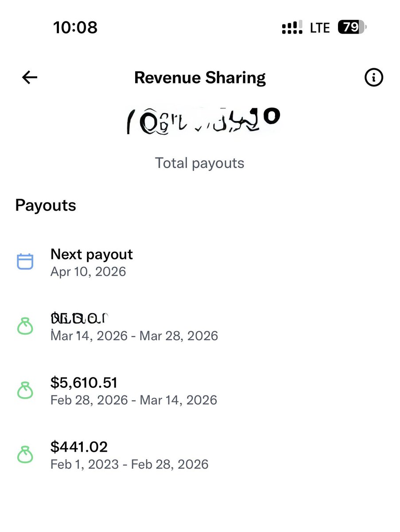Tap the Mar 14, 2026 - Mar 28, 2026 range
This screenshot has height=532, width=400.
point(134,336)
